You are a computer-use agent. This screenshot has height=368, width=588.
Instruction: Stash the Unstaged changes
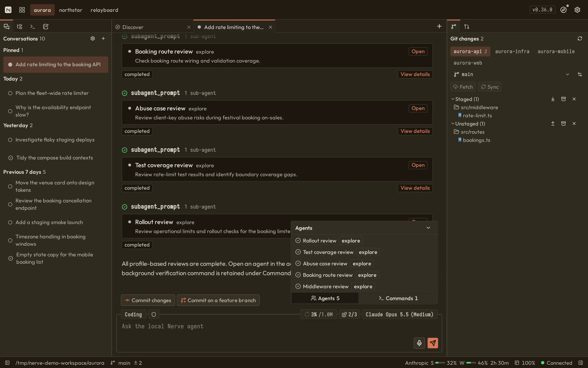click(563, 124)
